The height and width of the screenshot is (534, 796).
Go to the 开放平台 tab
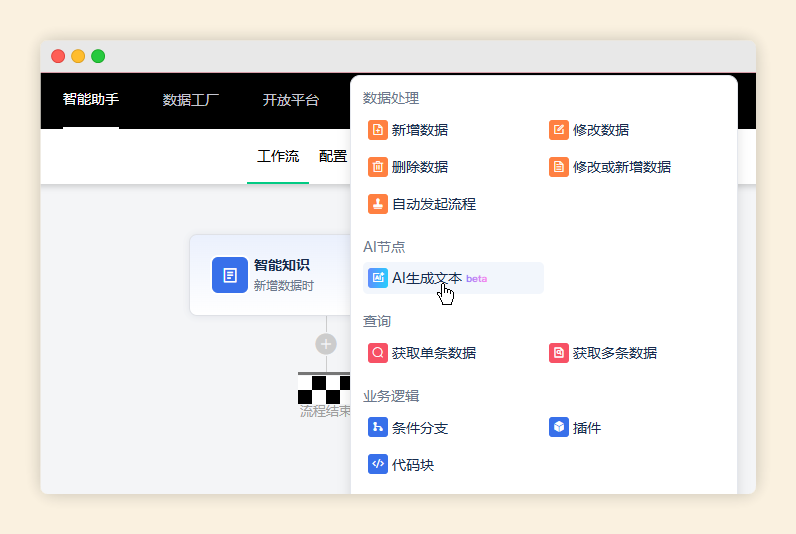coord(291,100)
